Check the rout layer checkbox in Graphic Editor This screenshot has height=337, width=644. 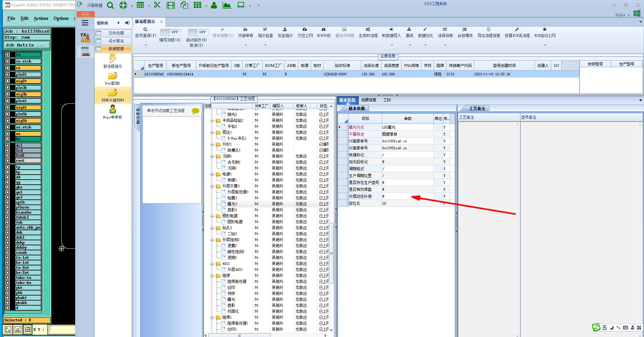[8, 160]
